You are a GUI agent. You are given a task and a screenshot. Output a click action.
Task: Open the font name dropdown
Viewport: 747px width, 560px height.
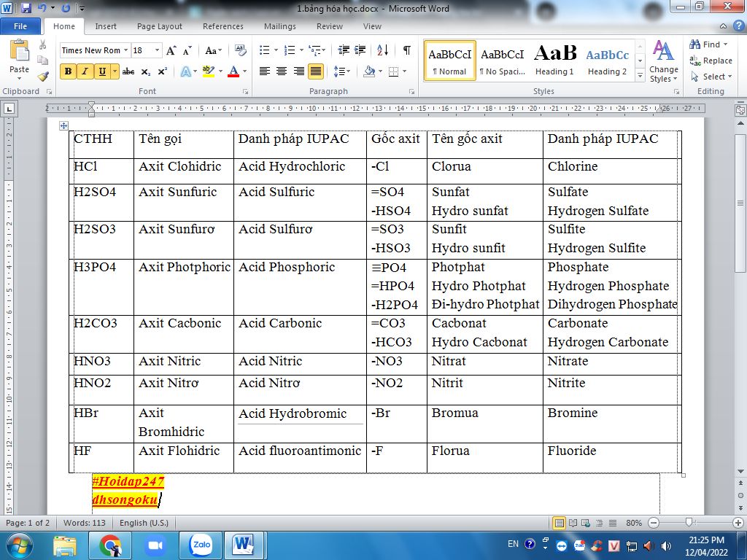coord(125,50)
